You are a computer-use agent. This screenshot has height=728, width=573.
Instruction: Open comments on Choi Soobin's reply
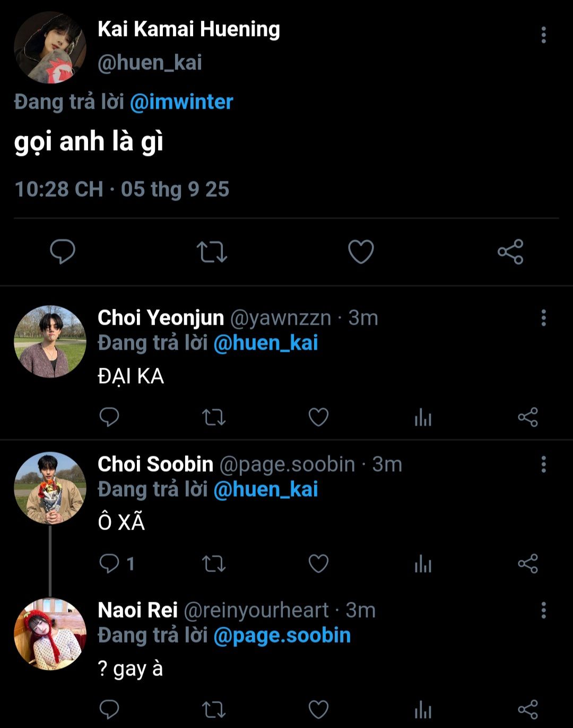[110, 564]
